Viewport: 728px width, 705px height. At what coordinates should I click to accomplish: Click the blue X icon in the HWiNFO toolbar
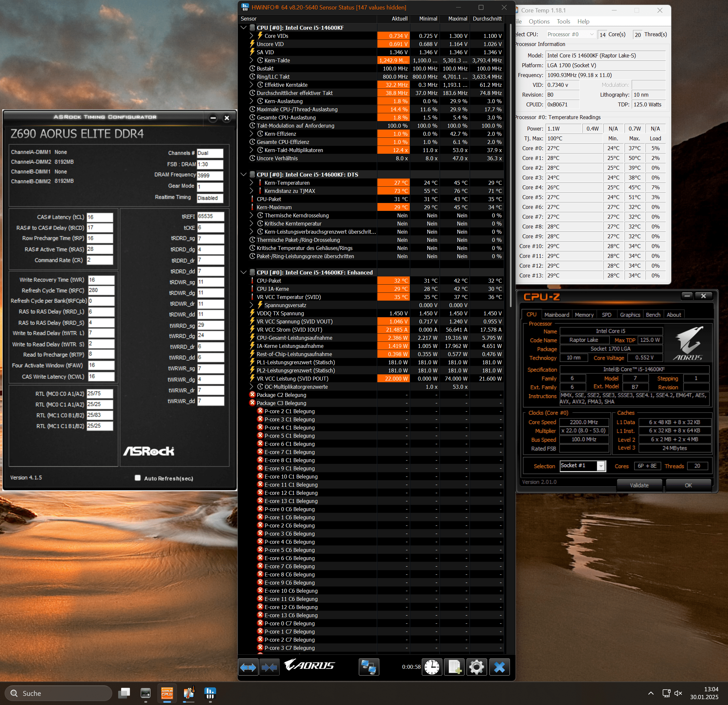pyautogui.click(x=499, y=667)
